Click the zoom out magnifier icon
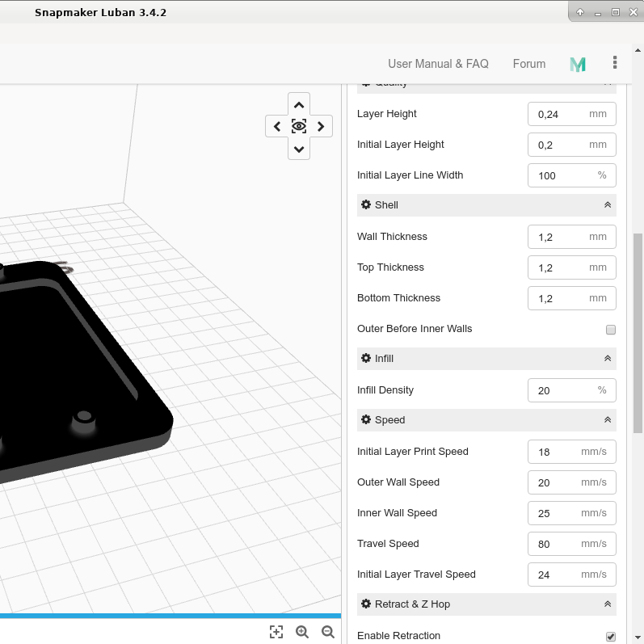This screenshot has width=644, height=644. click(x=328, y=632)
